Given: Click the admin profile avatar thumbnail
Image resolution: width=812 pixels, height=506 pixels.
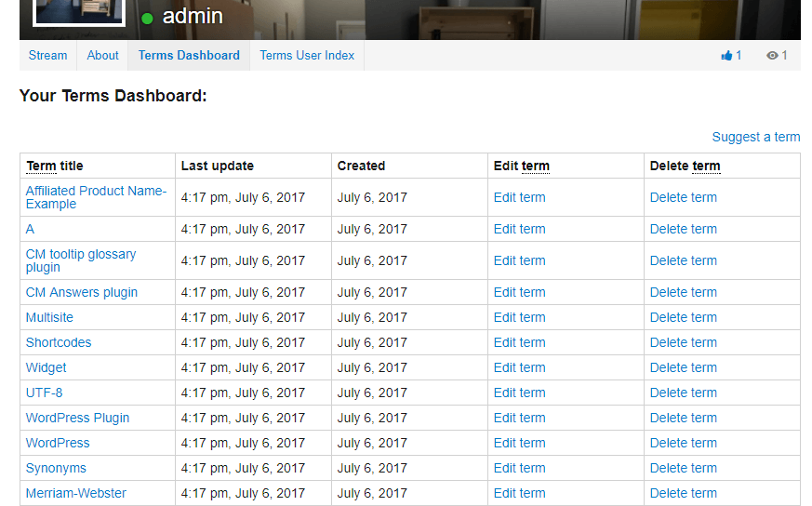Looking at the screenshot, I should (x=79, y=10).
